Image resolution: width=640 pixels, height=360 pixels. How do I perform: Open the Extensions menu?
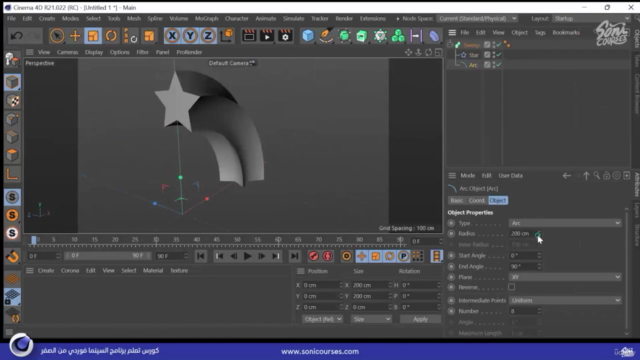point(373,18)
